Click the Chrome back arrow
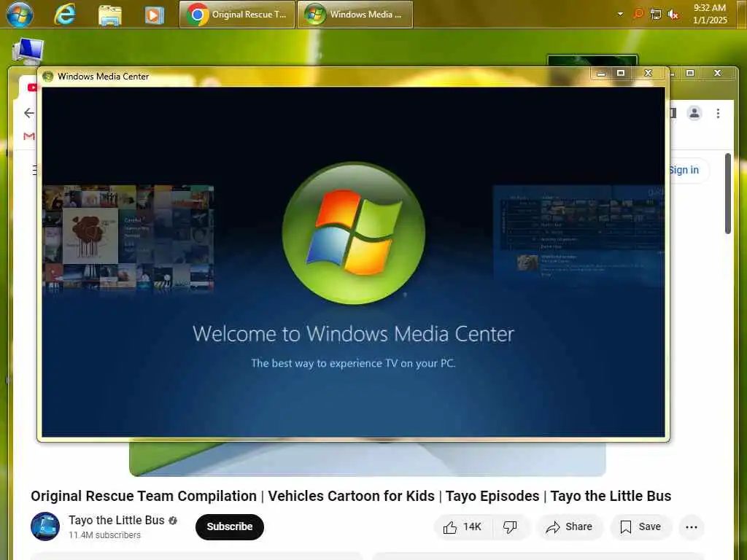 (29, 113)
